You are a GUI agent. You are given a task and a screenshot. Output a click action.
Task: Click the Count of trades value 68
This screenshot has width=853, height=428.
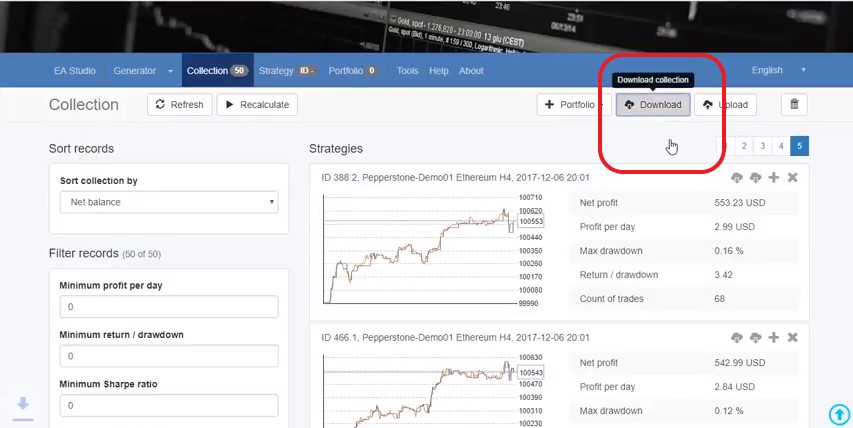pyautogui.click(x=720, y=299)
